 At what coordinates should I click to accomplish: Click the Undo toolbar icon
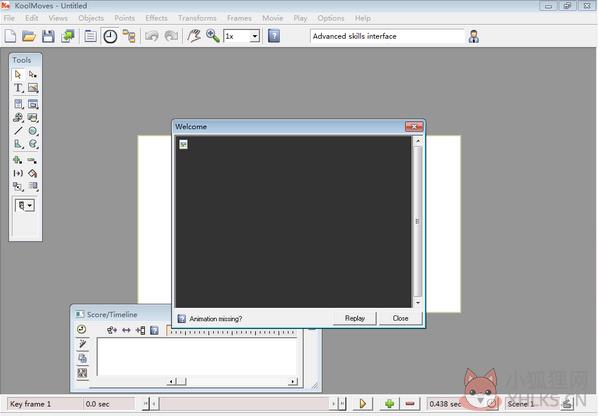pos(152,36)
